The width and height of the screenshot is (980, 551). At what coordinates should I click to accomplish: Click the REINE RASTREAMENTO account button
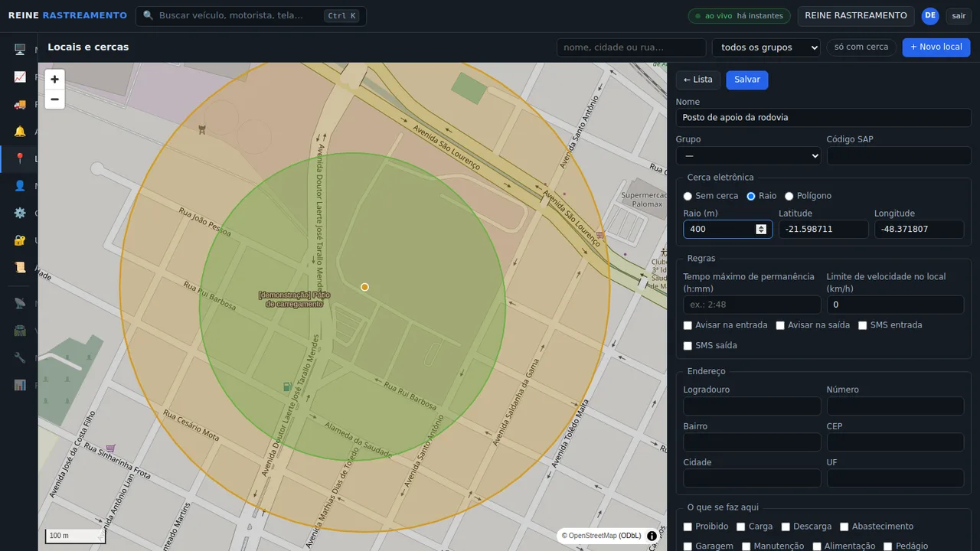click(x=856, y=16)
